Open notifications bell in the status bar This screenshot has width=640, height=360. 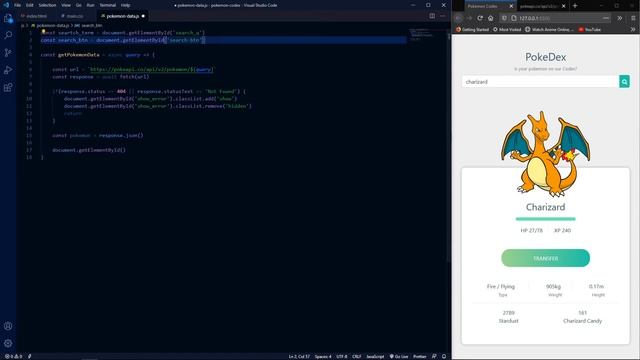coord(444,356)
